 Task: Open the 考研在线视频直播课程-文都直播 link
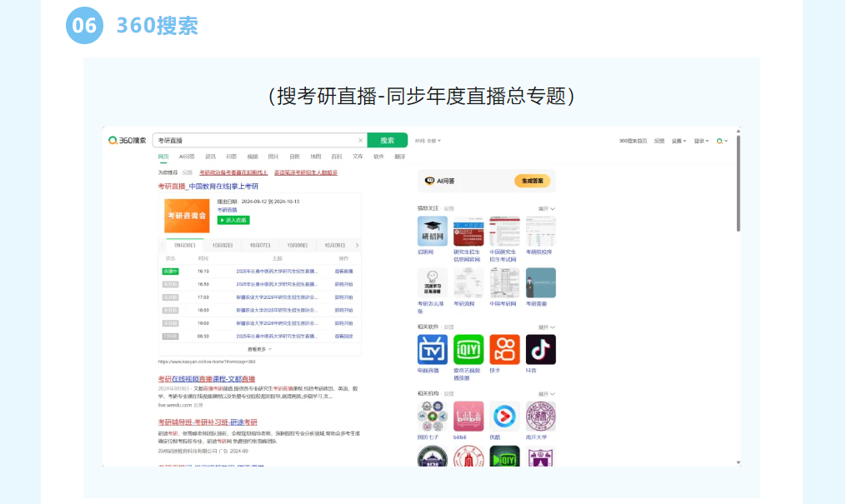click(x=207, y=379)
